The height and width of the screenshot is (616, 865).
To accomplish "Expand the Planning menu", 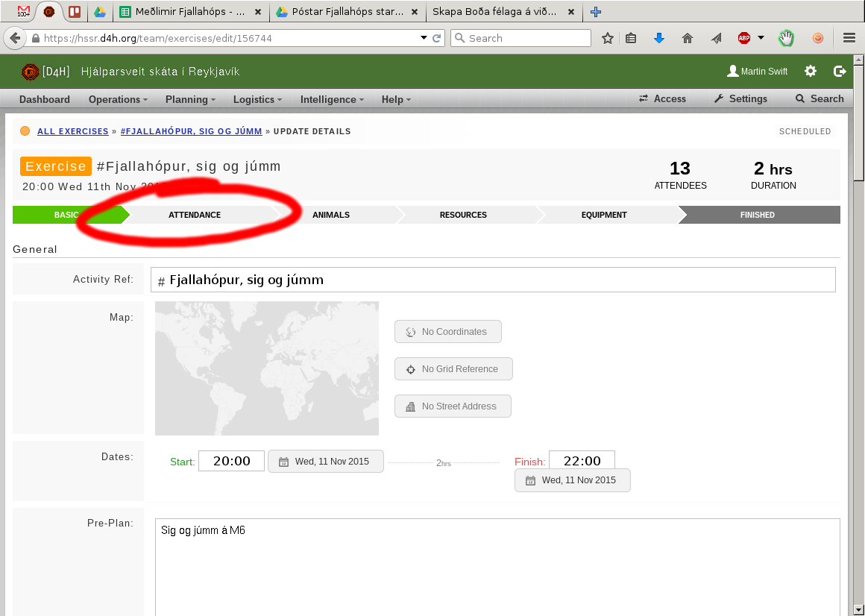I will click(190, 99).
